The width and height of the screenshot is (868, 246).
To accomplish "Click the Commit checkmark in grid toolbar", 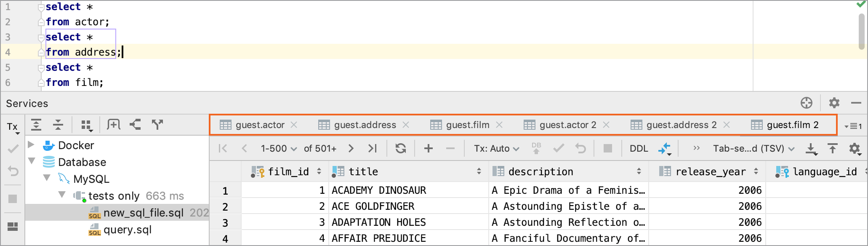I will (x=559, y=148).
